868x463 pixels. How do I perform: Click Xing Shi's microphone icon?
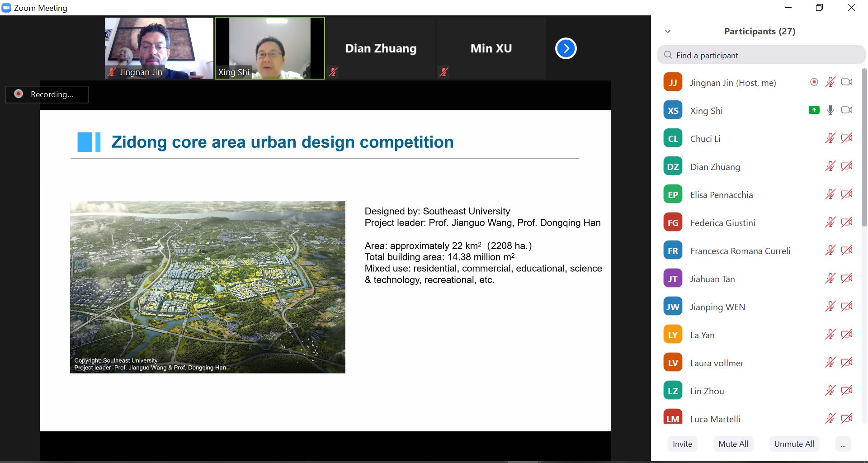(x=830, y=110)
